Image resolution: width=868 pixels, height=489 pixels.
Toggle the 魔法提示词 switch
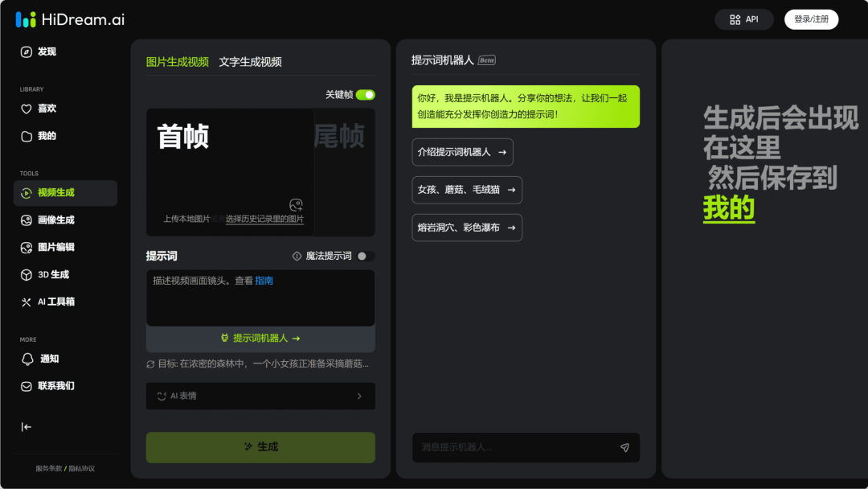tap(366, 256)
